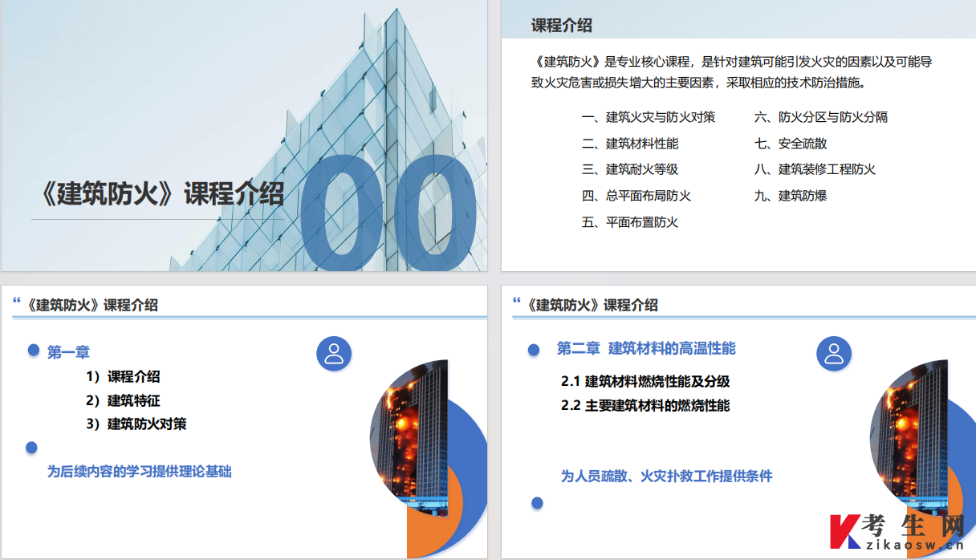Select outline item 六、防火分区与防火分隔
This screenshot has width=976, height=560.
(821, 117)
